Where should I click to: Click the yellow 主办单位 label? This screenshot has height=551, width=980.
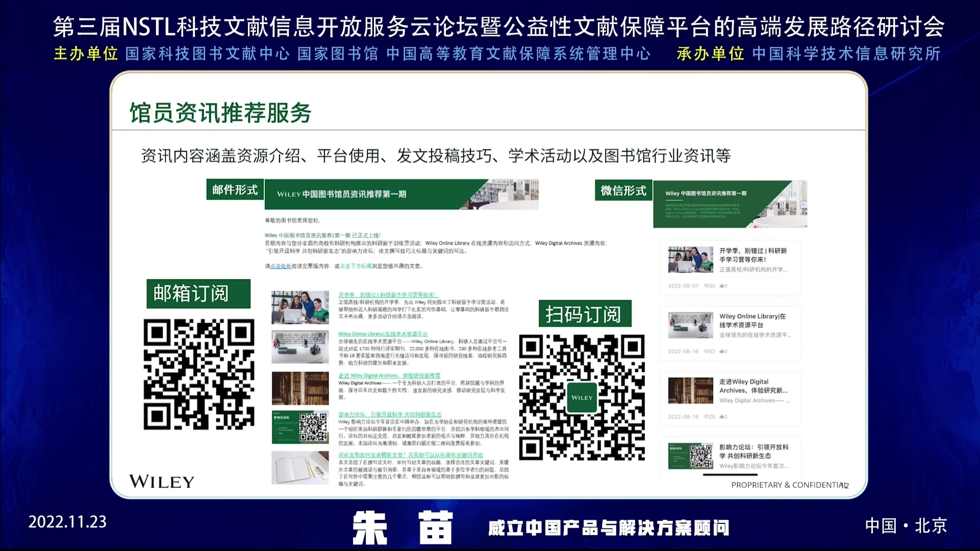point(86,54)
